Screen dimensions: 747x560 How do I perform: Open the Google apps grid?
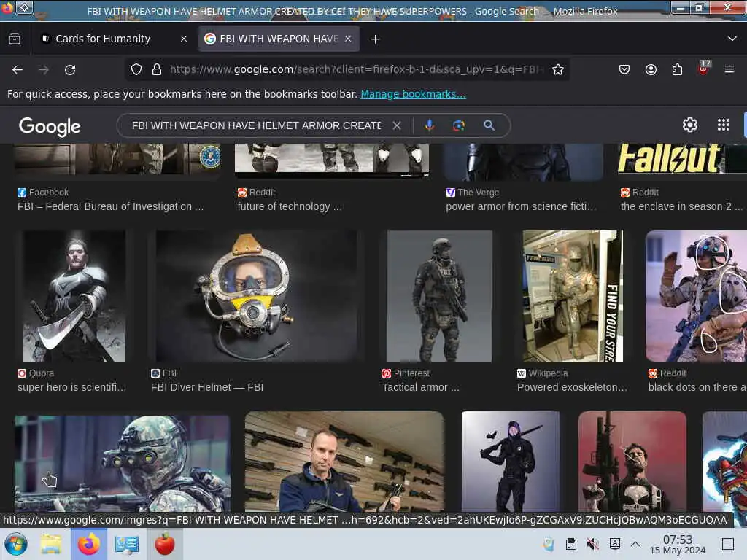tap(723, 125)
